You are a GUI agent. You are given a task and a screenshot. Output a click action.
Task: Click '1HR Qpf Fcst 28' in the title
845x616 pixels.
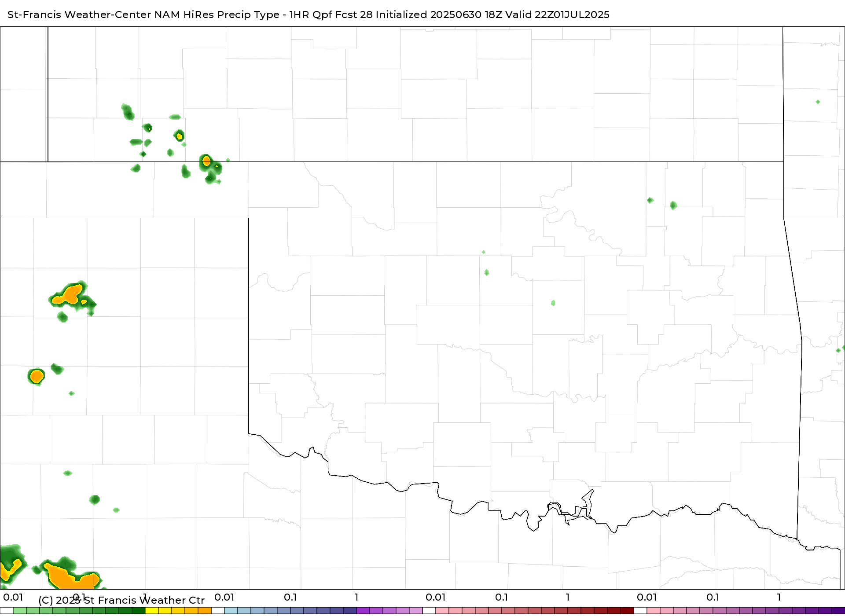[331, 15]
